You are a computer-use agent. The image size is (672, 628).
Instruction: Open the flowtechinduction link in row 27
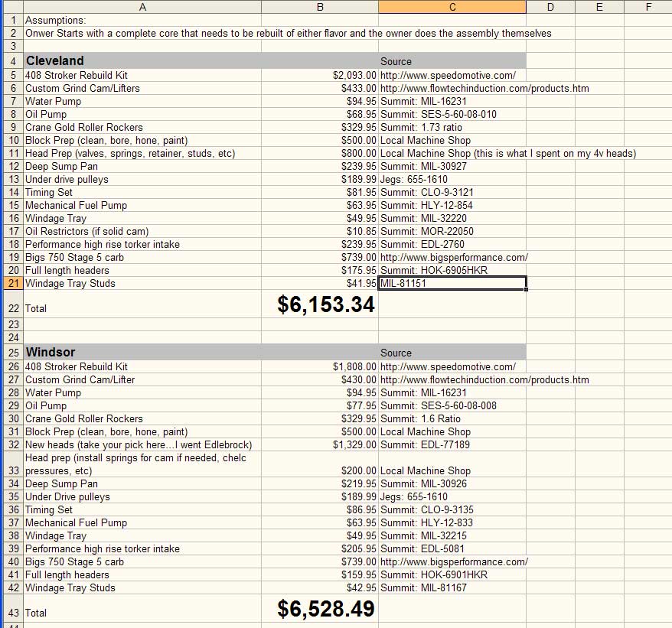pos(484,379)
